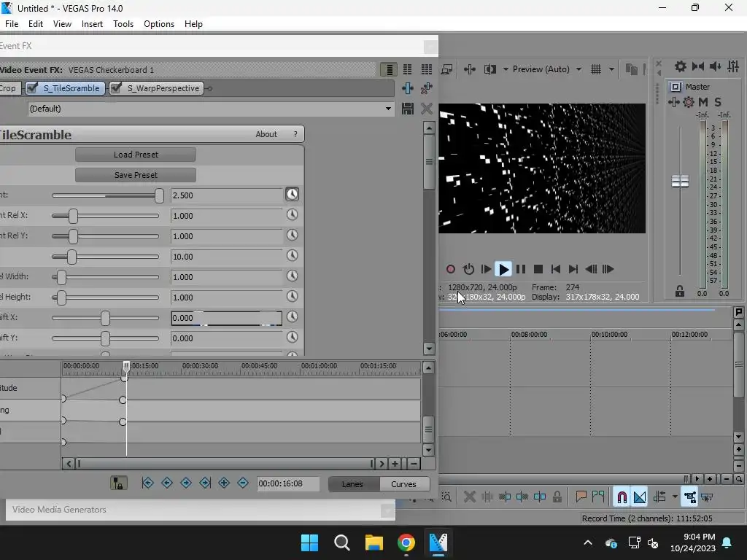Toggle the S_WarpPerspective effect checkbox

(116, 88)
